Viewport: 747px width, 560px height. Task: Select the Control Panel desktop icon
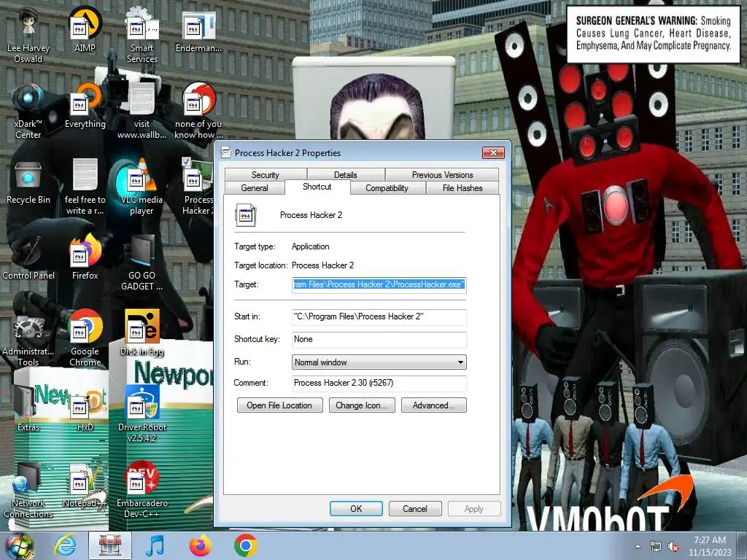(28, 257)
